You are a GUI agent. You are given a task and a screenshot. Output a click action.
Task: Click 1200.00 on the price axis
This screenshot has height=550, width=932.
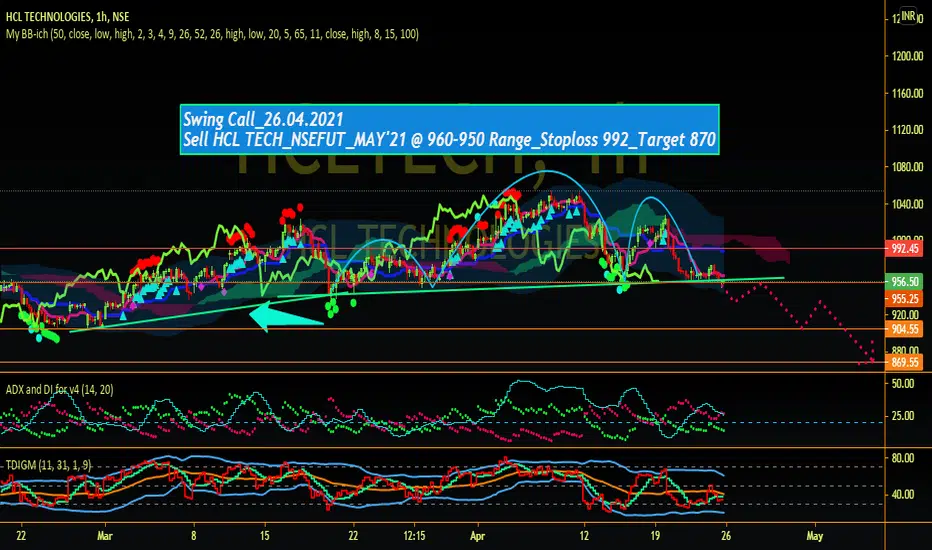tap(907, 56)
